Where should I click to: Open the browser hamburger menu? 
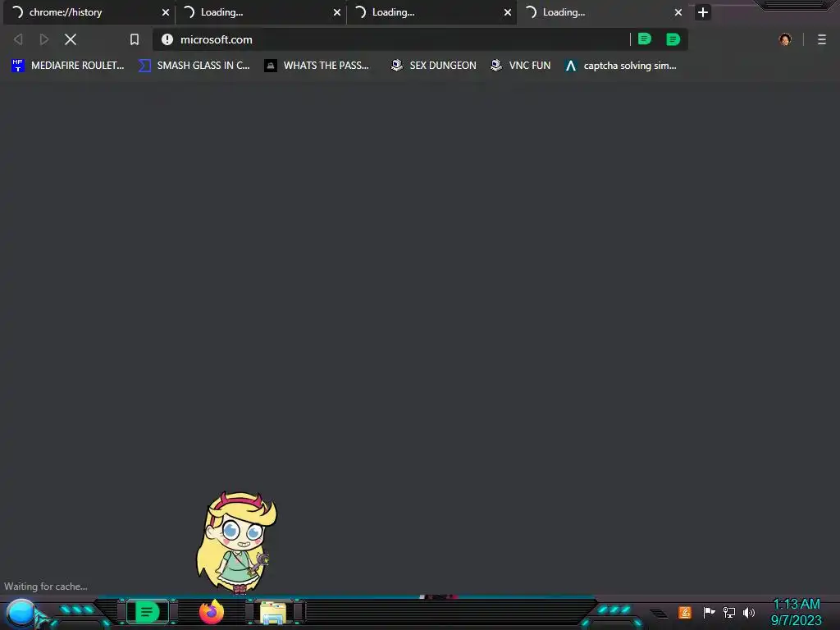pyautogui.click(x=822, y=39)
